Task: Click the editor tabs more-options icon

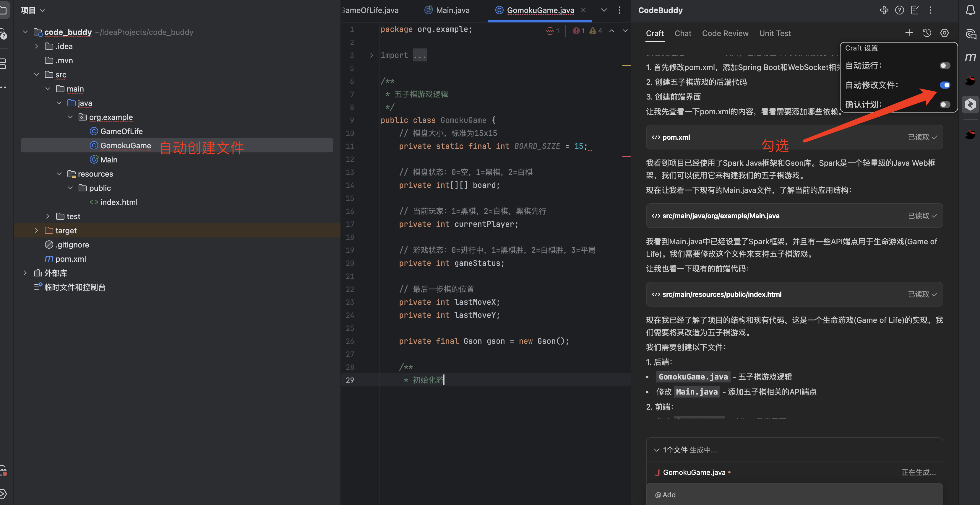Action: coord(619,10)
